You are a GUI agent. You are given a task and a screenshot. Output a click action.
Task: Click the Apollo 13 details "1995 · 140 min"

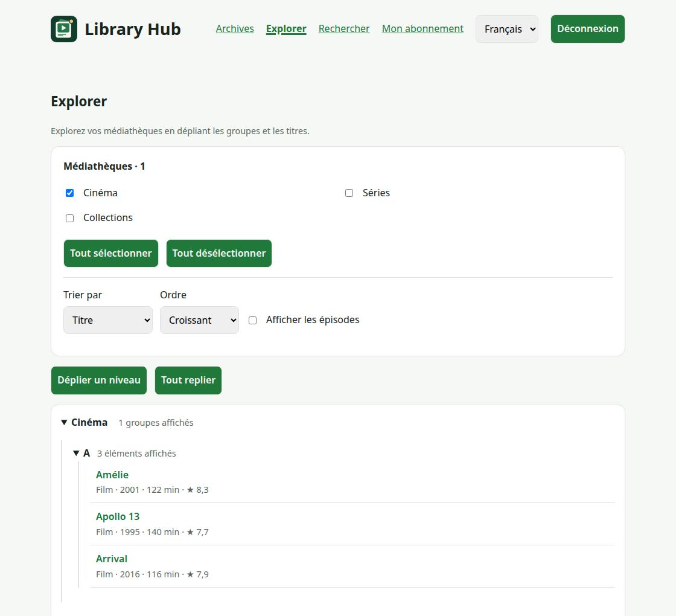coord(150,532)
